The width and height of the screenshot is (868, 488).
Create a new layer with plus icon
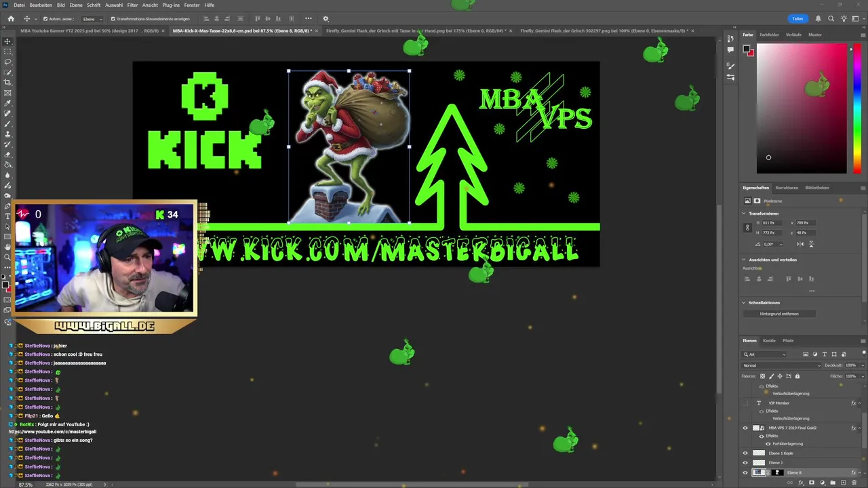pyautogui.click(x=844, y=483)
